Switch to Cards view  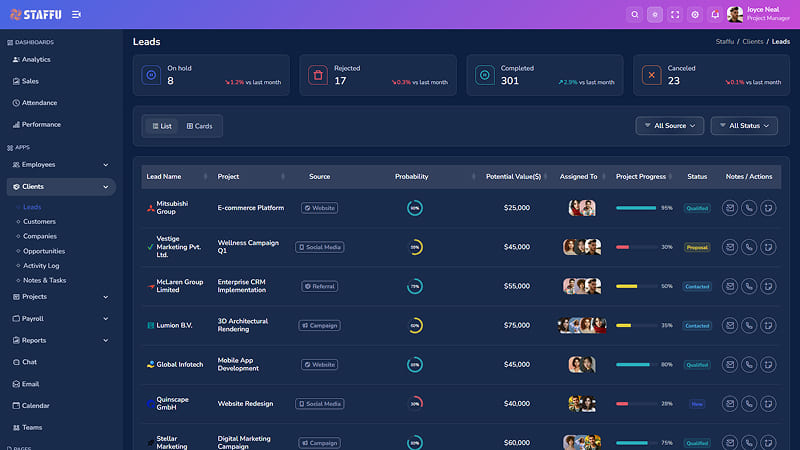pos(199,126)
